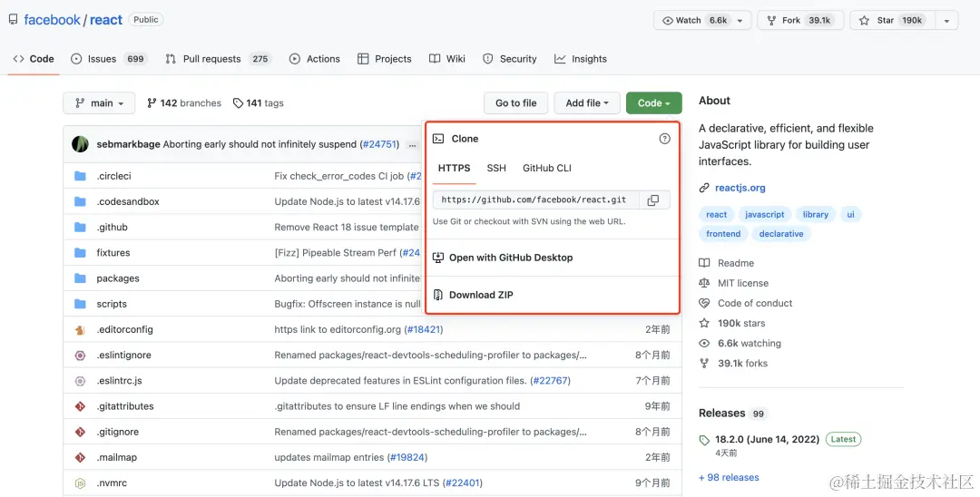Click the fixtures folder icon

pyautogui.click(x=80, y=253)
